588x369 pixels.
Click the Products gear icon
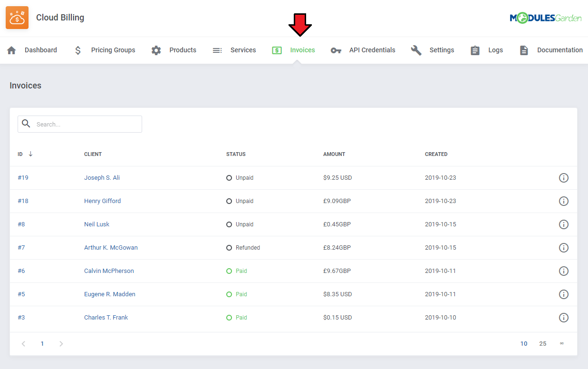156,50
